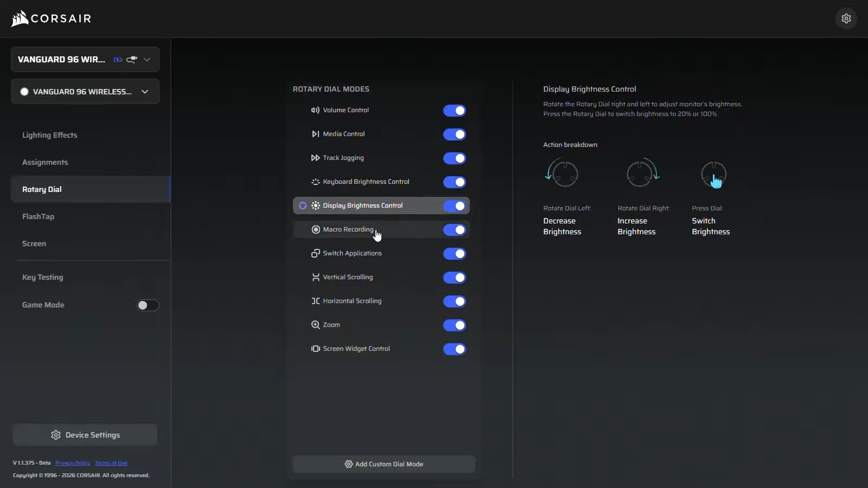Disable Screen Widget Control toggle
Viewport: 868px width, 488px height.
point(455,349)
